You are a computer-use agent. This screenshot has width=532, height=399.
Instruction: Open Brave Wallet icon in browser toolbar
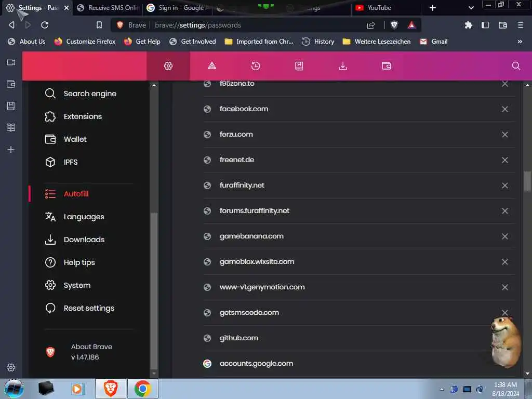tap(503, 25)
